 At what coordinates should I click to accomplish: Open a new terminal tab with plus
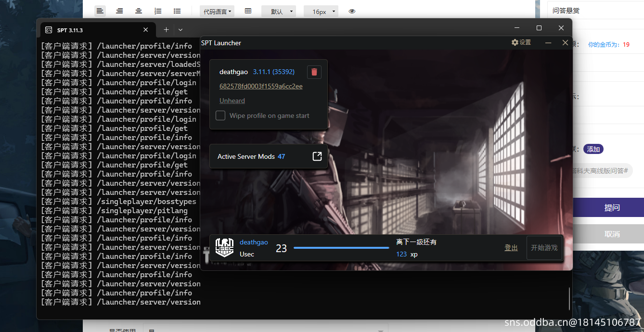click(166, 30)
